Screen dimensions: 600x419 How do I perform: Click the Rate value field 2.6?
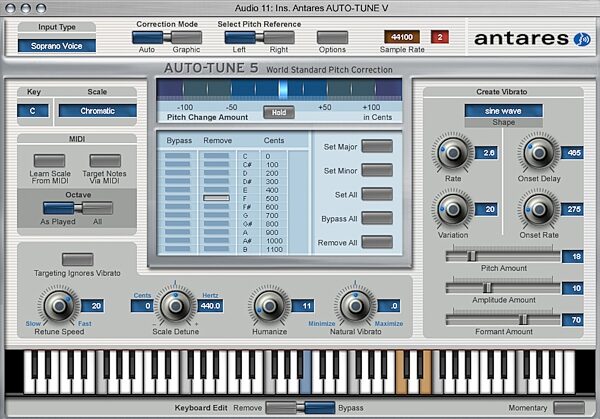tap(486, 153)
